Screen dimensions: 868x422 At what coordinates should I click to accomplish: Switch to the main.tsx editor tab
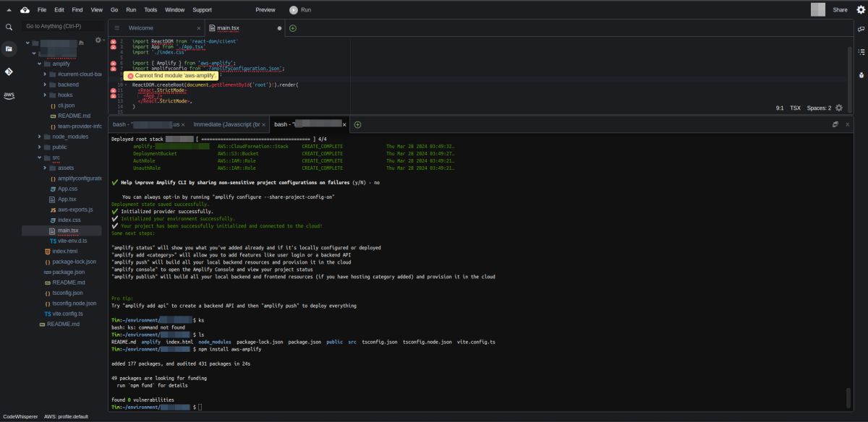(228, 28)
